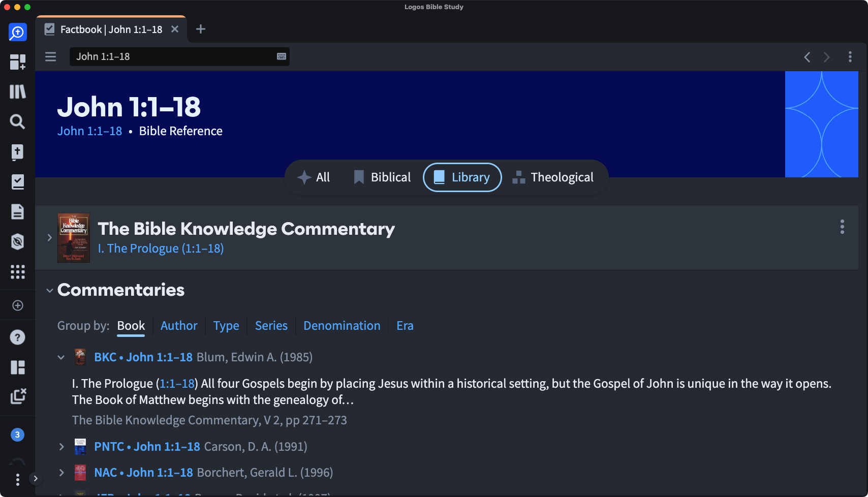The height and width of the screenshot is (497, 868).
Task: Click the Layouts icon in the sidebar
Action: 17,367
